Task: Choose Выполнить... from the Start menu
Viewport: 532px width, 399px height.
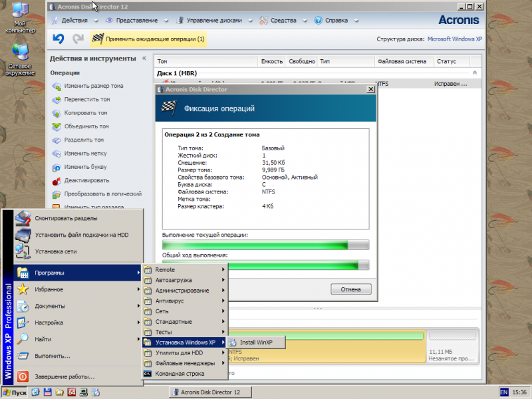Action: (78, 356)
